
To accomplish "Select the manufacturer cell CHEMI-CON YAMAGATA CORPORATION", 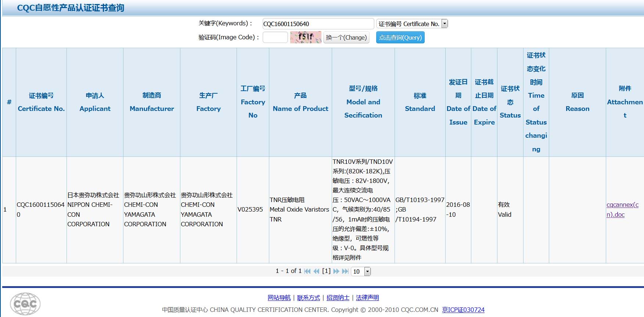I will 152,210.
